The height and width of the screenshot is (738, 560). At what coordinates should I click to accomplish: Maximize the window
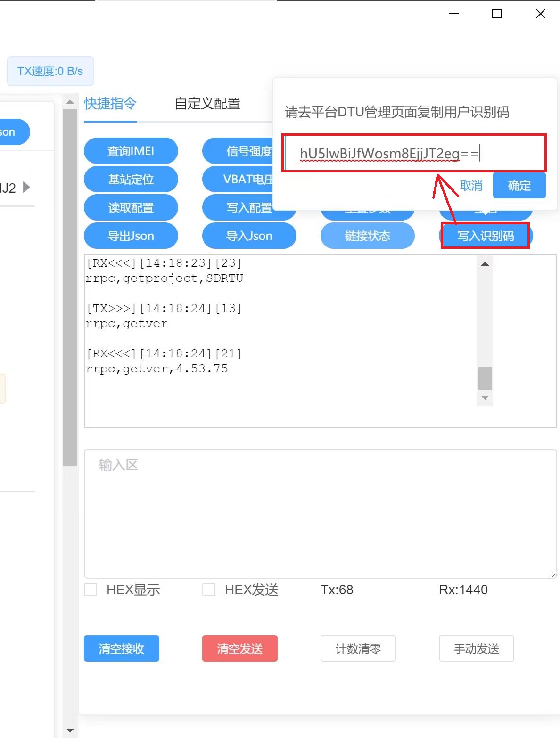point(497,14)
